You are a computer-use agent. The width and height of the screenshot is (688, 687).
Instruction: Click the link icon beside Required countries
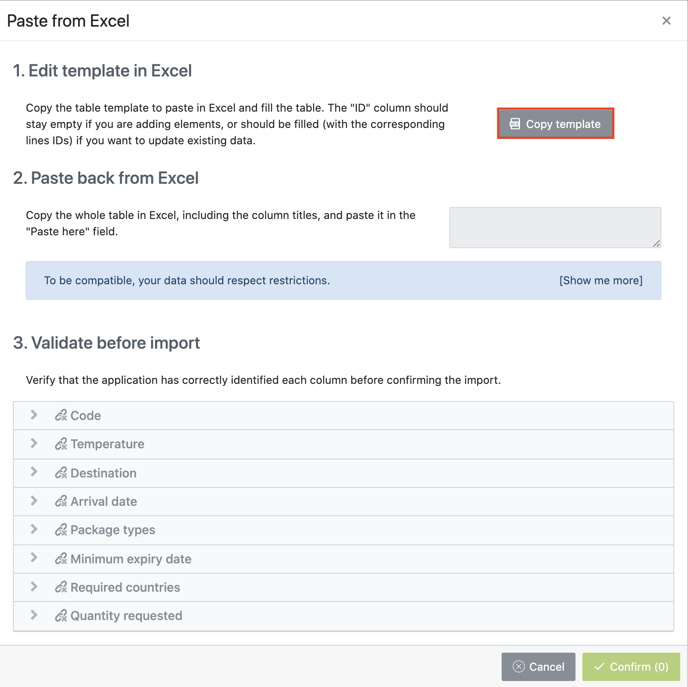pyautogui.click(x=61, y=587)
